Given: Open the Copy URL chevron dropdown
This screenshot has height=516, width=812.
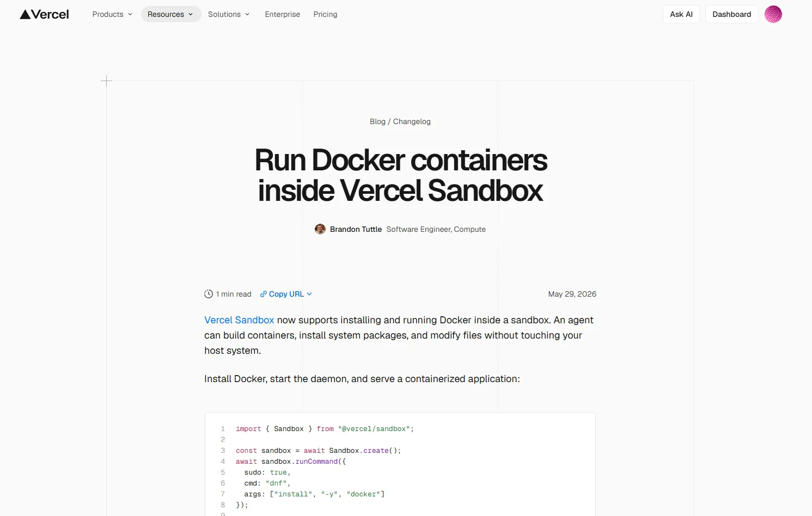Looking at the screenshot, I should [309, 294].
